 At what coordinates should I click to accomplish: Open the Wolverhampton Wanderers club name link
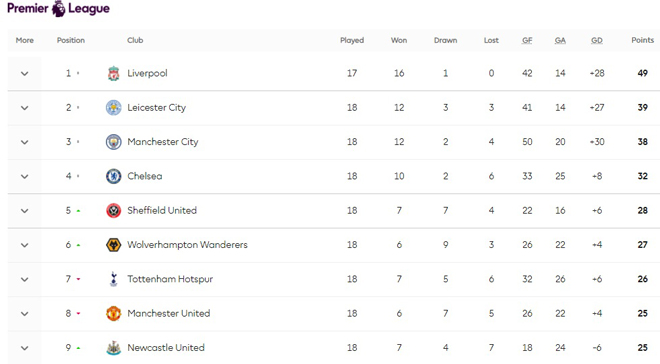187,245
